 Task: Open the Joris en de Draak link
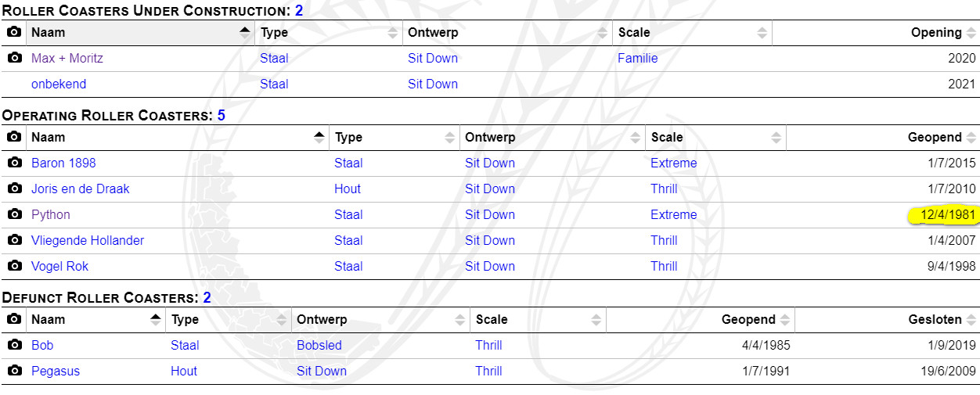click(x=81, y=189)
